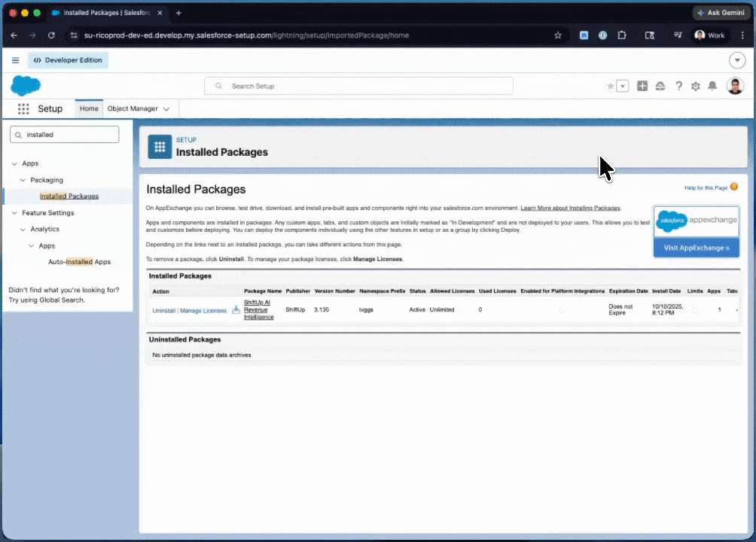This screenshot has width=756, height=542.
Task: Click the browser tab search icon
Action: point(649,35)
